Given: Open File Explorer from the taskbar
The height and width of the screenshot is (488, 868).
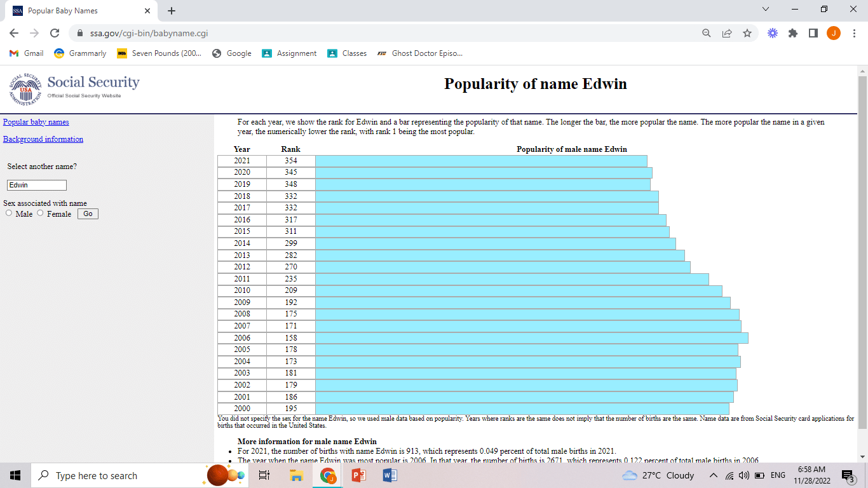Looking at the screenshot, I should click(x=296, y=475).
